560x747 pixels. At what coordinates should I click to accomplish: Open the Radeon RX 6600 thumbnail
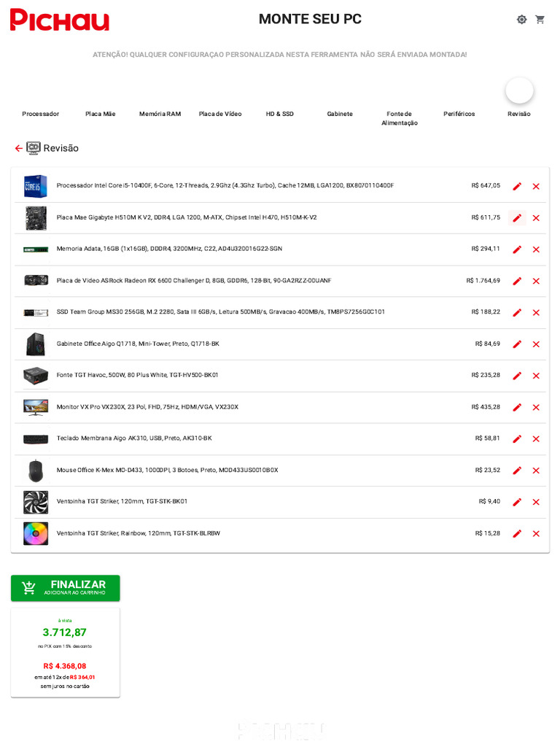tap(36, 280)
